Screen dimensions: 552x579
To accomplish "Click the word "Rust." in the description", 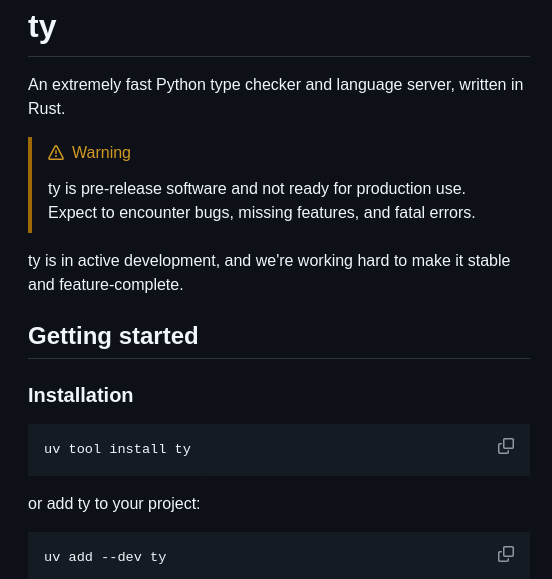I will [47, 109].
